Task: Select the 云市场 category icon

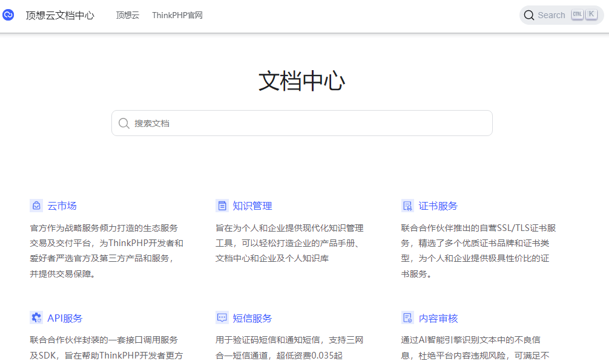Action: [36, 206]
